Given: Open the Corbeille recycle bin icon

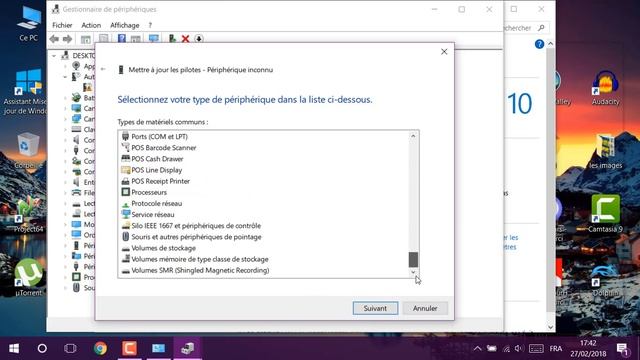Looking at the screenshot, I should [x=28, y=151].
